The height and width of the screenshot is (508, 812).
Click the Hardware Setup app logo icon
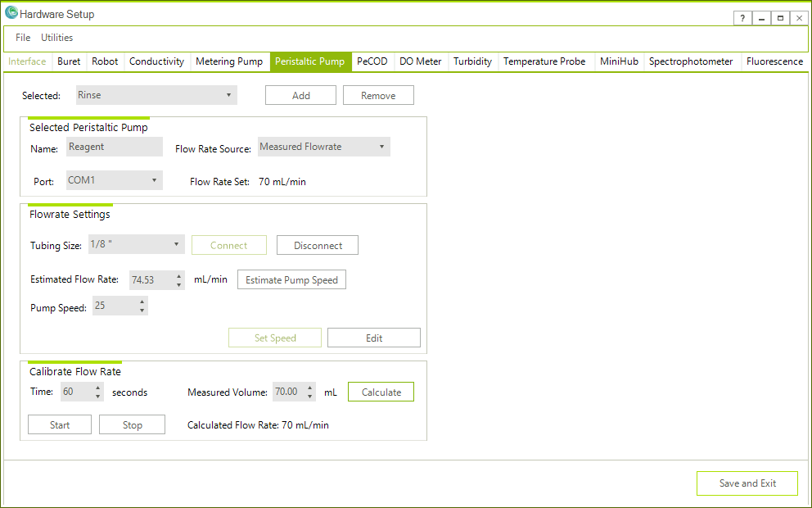click(x=11, y=13)
